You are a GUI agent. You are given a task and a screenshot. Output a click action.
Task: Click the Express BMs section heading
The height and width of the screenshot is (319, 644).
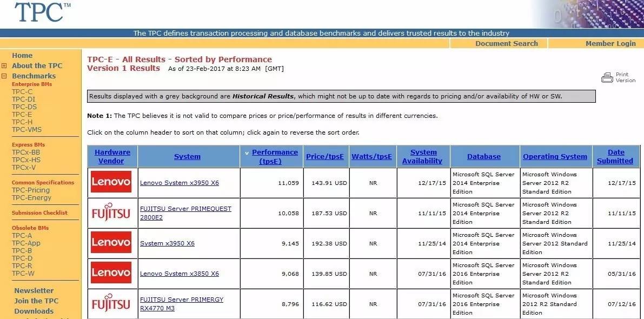coord(28,144)
